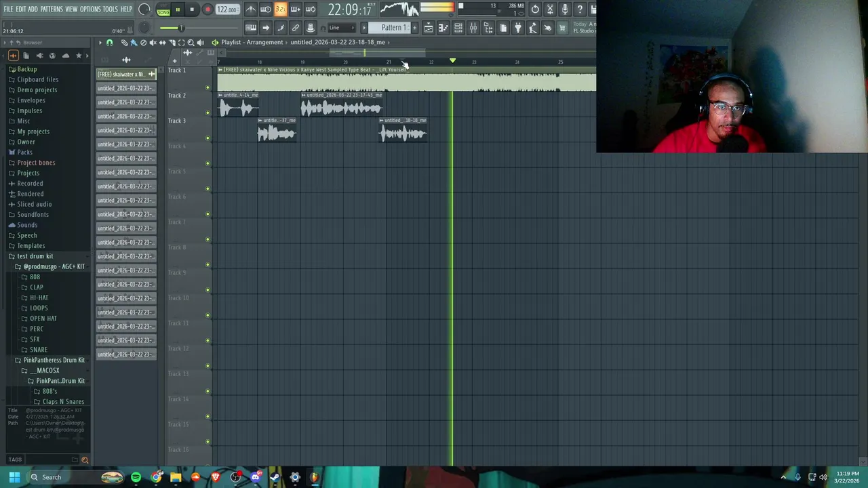Add new pattern with plus button
The width and height of the screenshot is (868, 488).
point(414,28)
